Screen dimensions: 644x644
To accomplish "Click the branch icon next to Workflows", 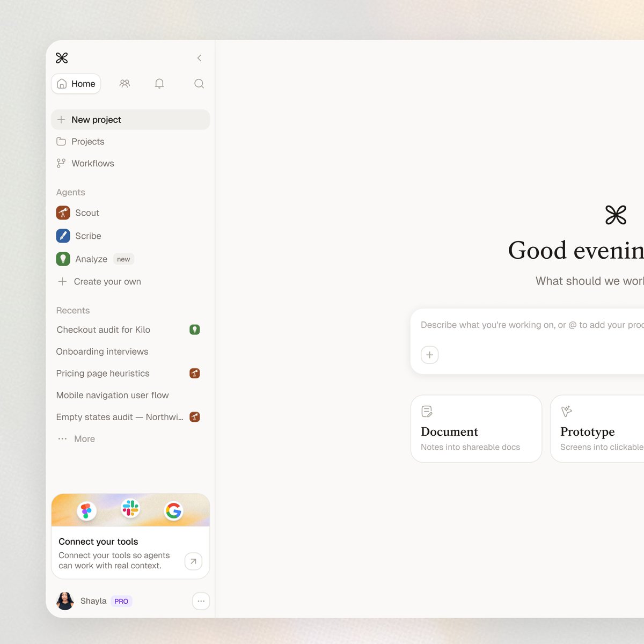I will [61, 163].
